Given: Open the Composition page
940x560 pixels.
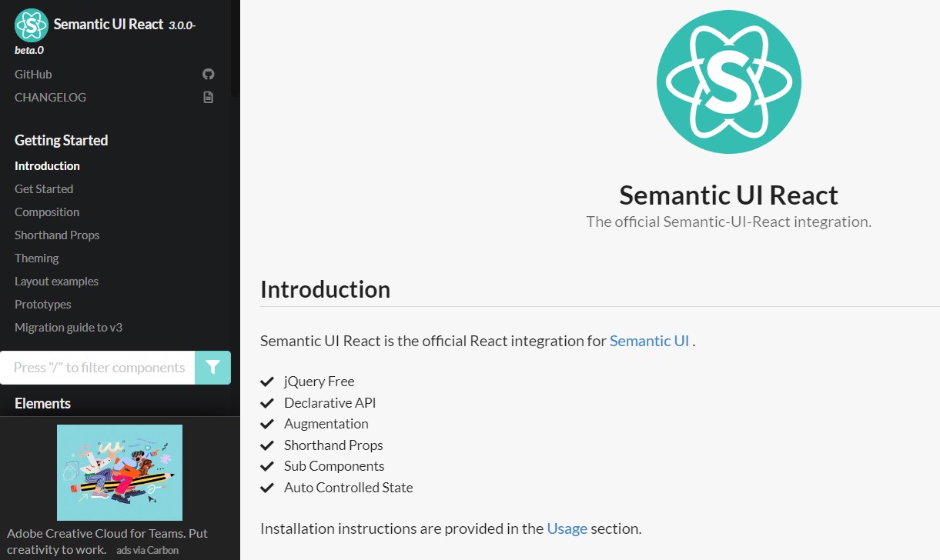Looking at the screenshot, I should (47, 212).
